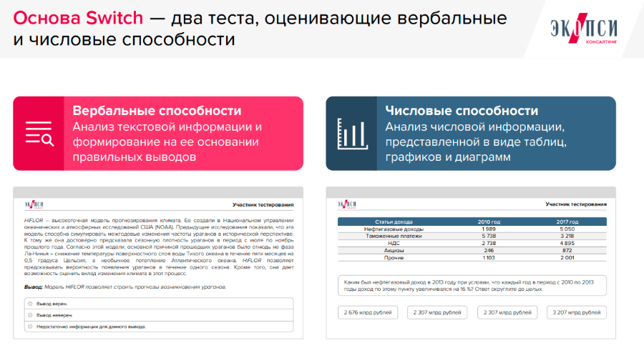Click the value '4 895' in the table
Screen dimensions: 644x348
coord(567,244)
